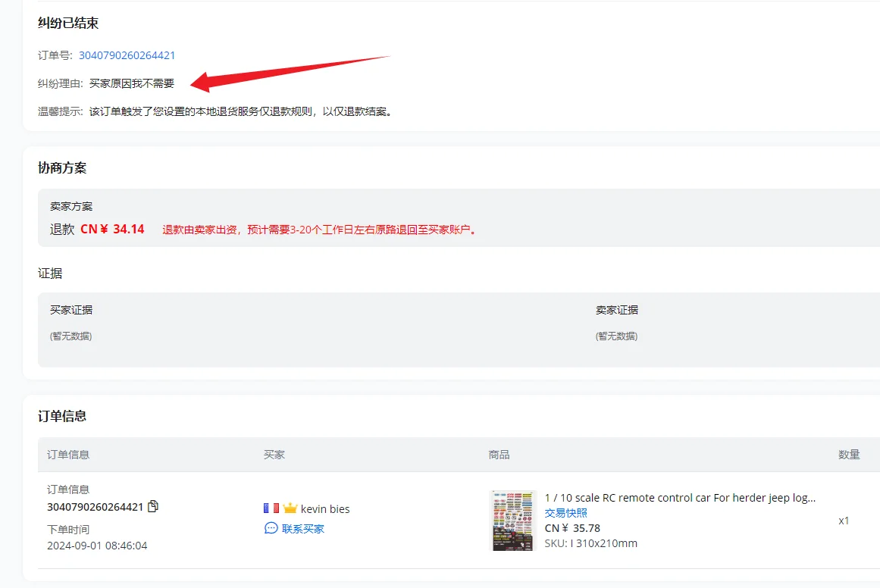Click the 数量 column header
The height and width of the screenshot is (588, 880).
[x=849, y=455]
